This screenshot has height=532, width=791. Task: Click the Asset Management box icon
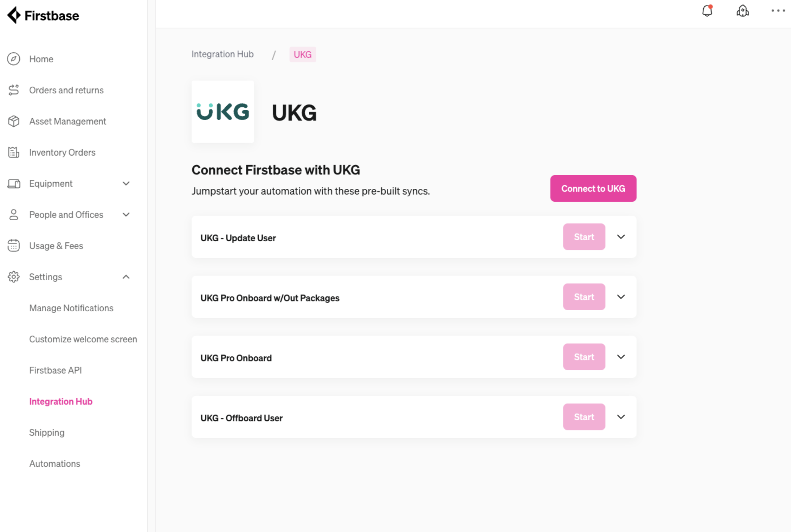(x=14, y=121)
